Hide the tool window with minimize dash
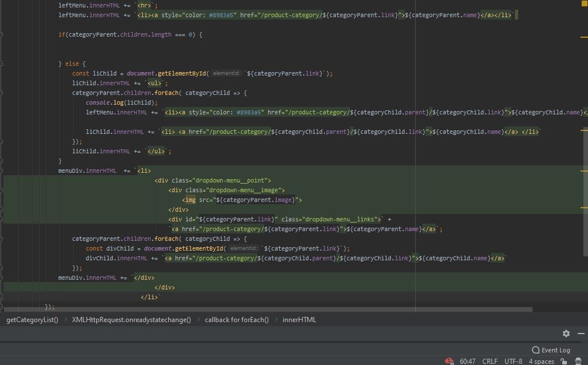The image size is (588, 365). (581, 333)
